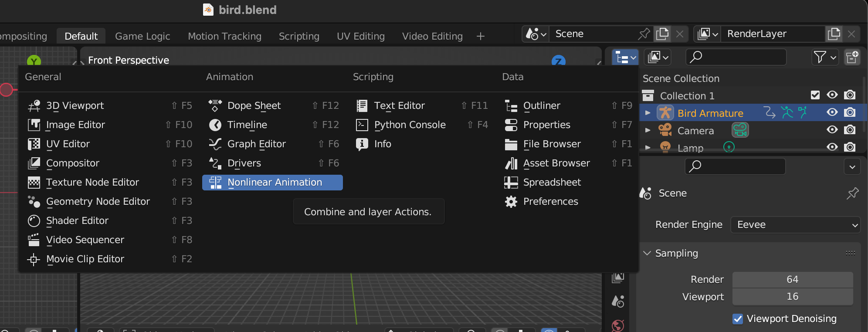Toggle Collection 1 exclude checkbox
Screen dimensions: 868x332
[x=815, y=95]
